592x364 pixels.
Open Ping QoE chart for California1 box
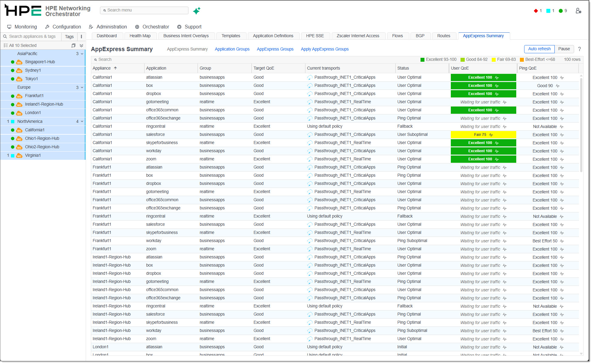point(558,86)
